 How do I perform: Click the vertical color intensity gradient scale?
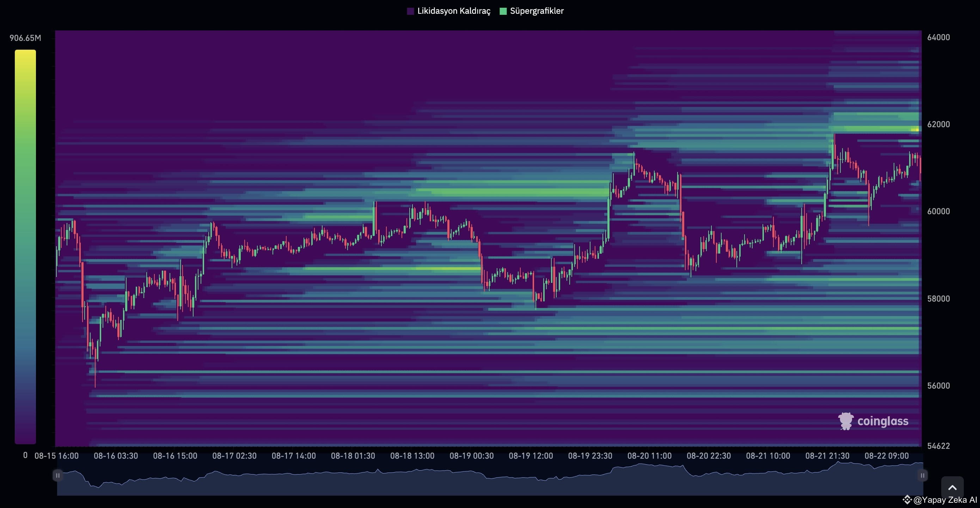click(25, 247)
